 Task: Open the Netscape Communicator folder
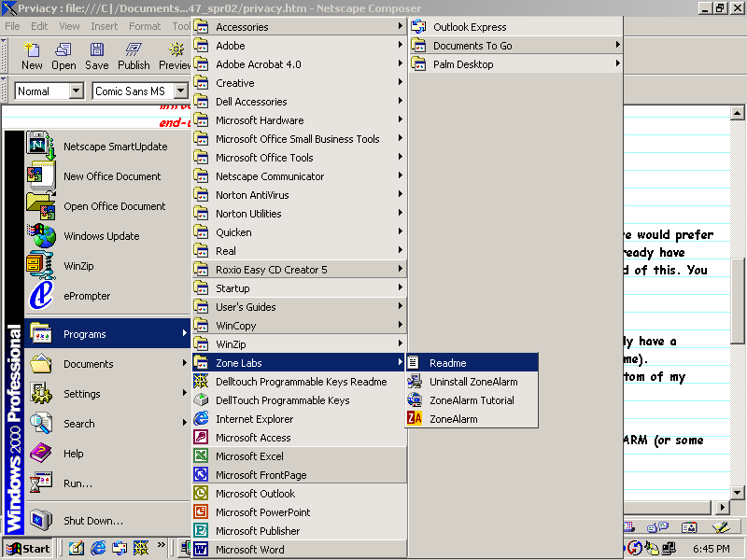click(x=300, y=176)
